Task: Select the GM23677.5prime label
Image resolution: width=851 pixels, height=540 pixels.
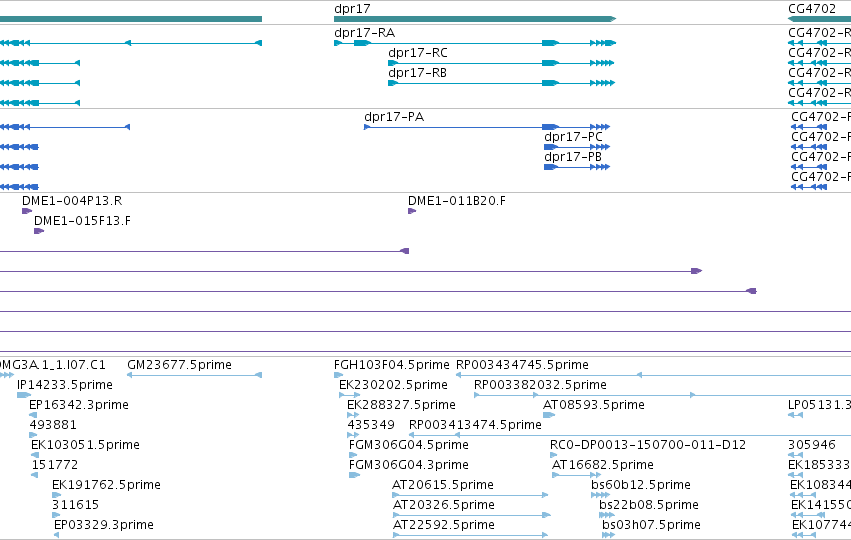Action: coord(180,365)
